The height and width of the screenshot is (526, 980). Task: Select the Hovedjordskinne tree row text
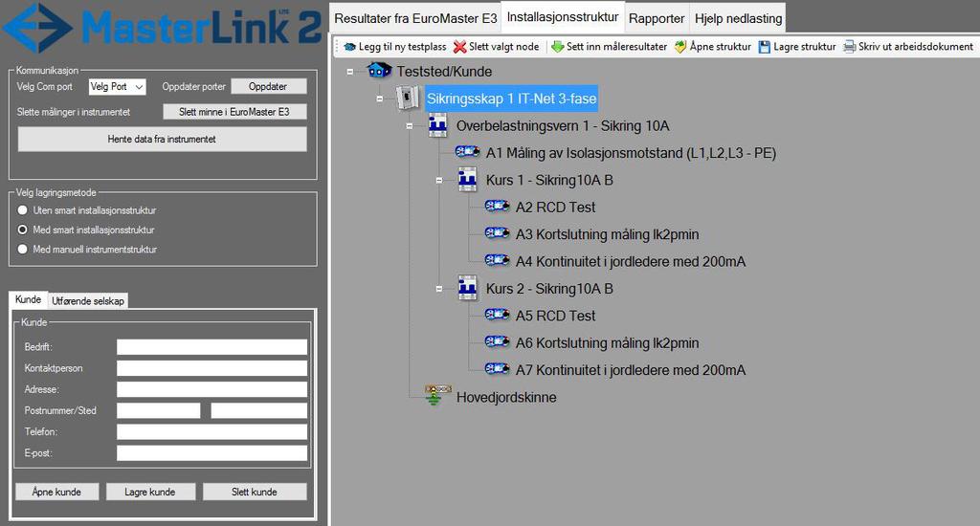506,397
